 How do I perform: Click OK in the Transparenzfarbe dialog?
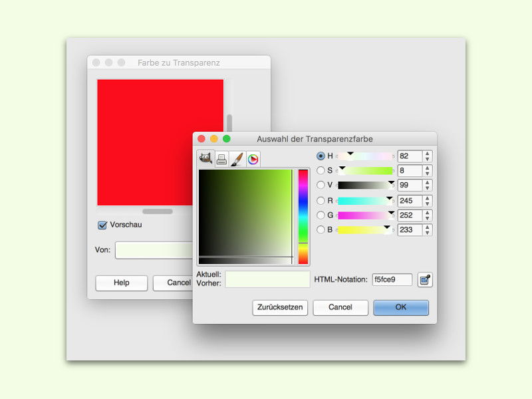(401, 307)
